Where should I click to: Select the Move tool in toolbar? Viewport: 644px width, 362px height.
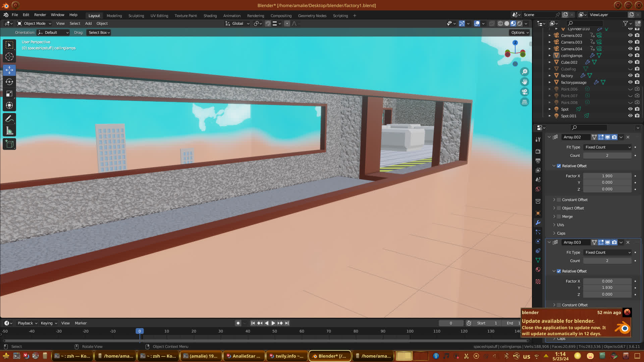point(9,70)
